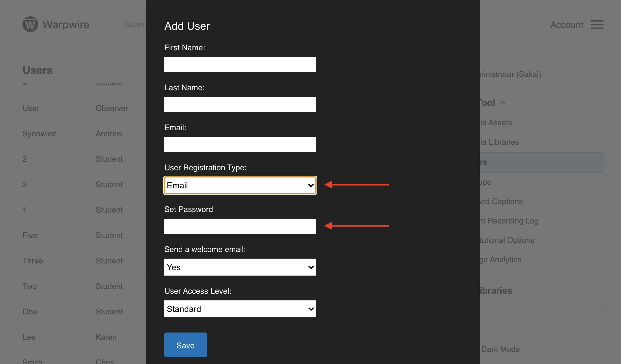Open the Recording Log sidebar item
621x364 pixels.
point(509,221)
